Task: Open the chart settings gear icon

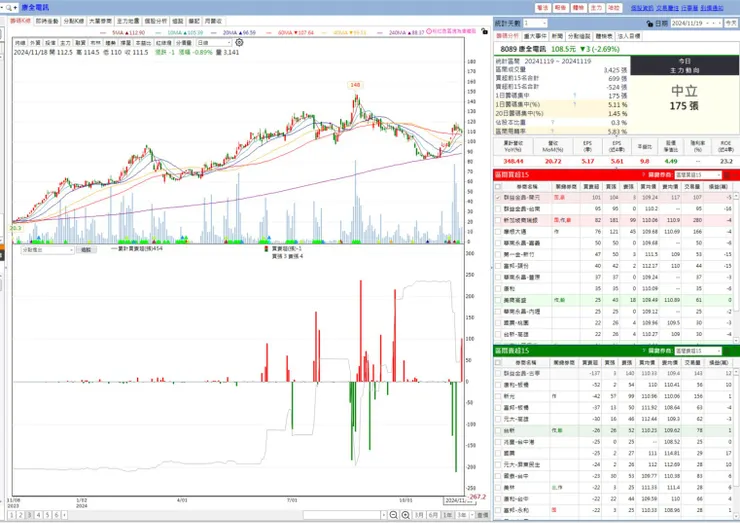Action: point(239,42)
